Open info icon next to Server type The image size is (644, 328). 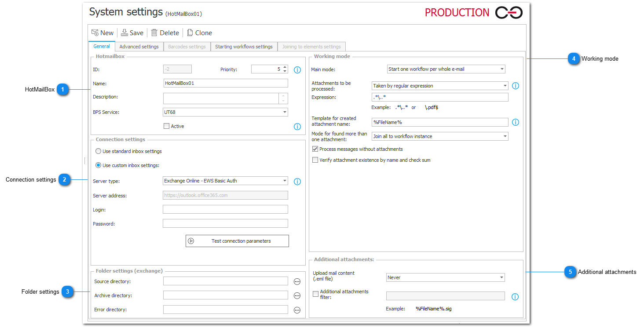coord(297,182)
